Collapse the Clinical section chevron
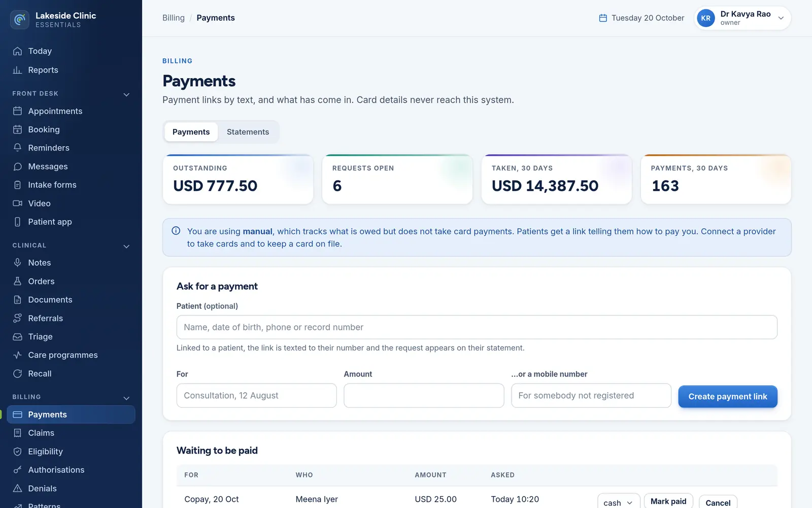This screenshot has width=812, height=508. click(126, 246)
